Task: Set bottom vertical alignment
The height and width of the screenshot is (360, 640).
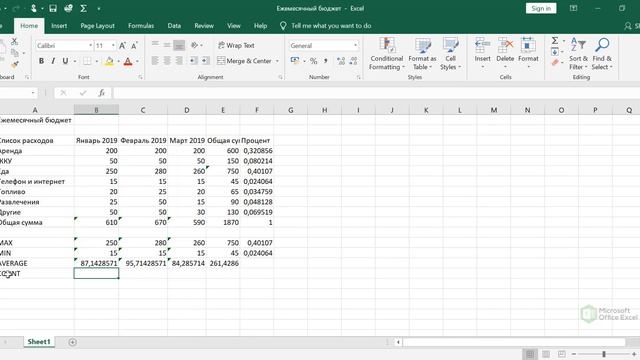Action: [x=179, y=45]
